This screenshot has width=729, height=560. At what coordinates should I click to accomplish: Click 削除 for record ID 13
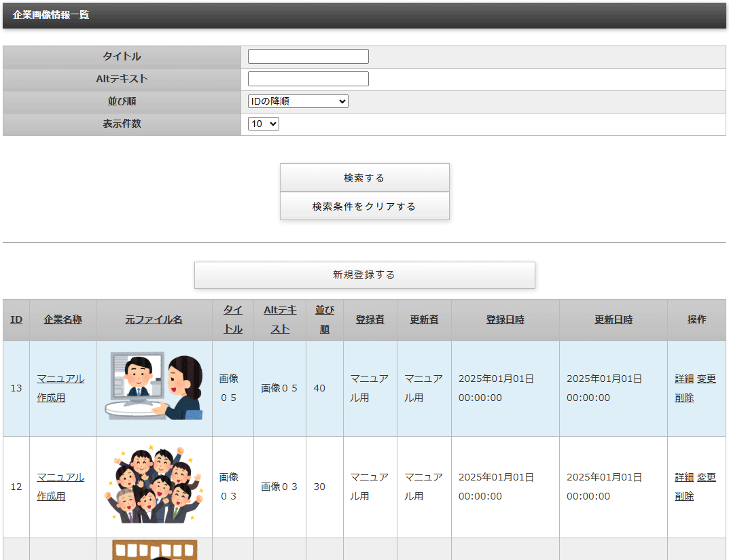point(682,398)
